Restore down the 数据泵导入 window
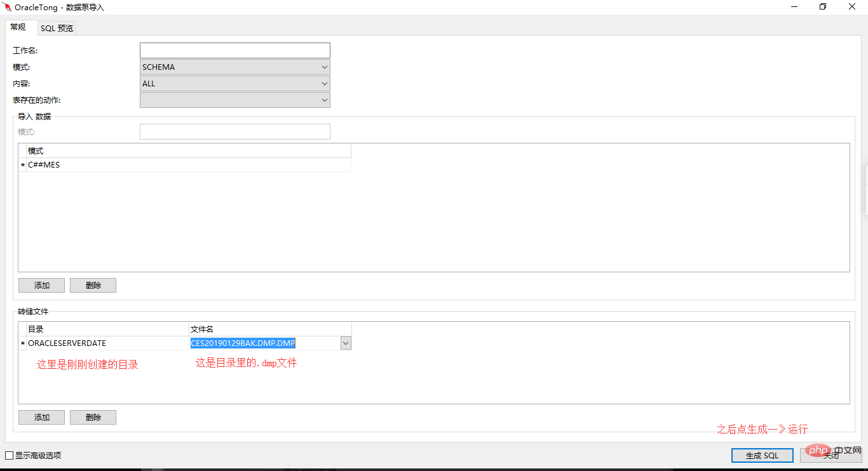This screenshot has width=868, height=471. [823, 7]
